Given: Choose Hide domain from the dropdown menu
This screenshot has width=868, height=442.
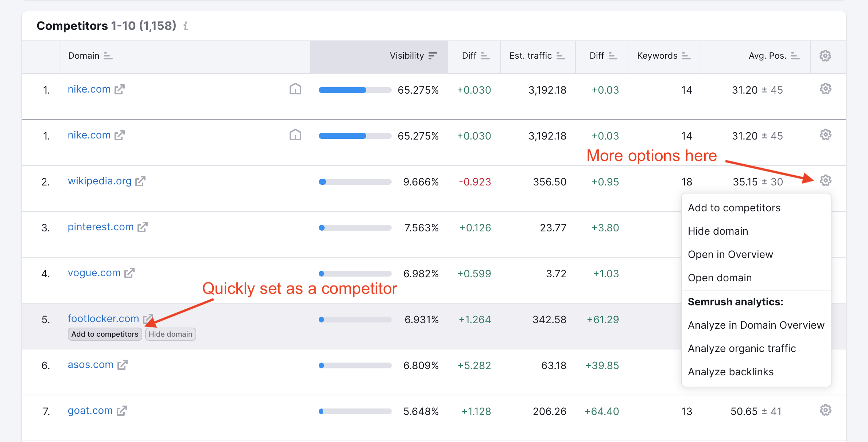Looking at the screenshot, I should (718, 231).
